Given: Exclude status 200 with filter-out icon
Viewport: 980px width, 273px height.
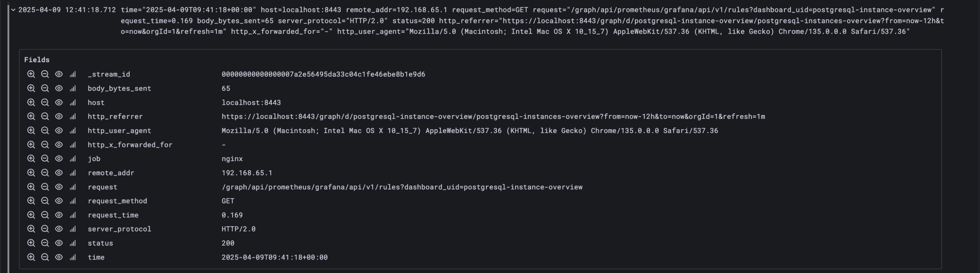Looking at the screenshot, I should click(x=45, y=243).
